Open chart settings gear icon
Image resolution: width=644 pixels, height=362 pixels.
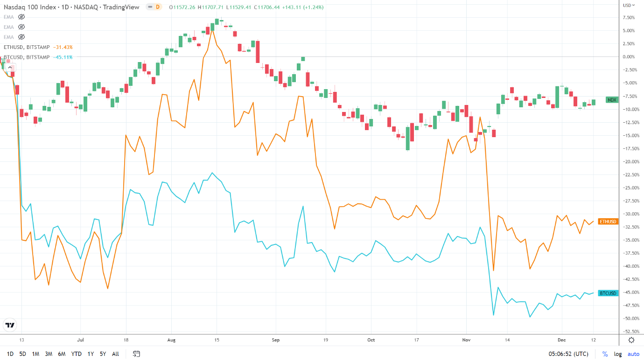(x=631, y=340)
